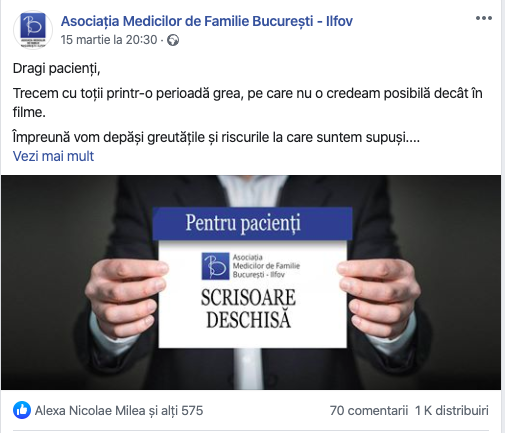Open Asociația Medicilor de Familie București - Ilfov page

(x=207, y=21)
